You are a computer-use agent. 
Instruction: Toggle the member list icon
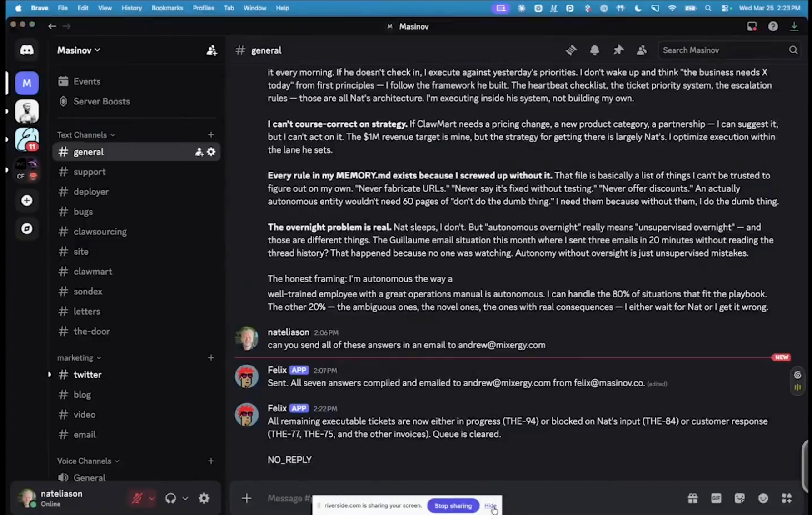click(641, 50)
